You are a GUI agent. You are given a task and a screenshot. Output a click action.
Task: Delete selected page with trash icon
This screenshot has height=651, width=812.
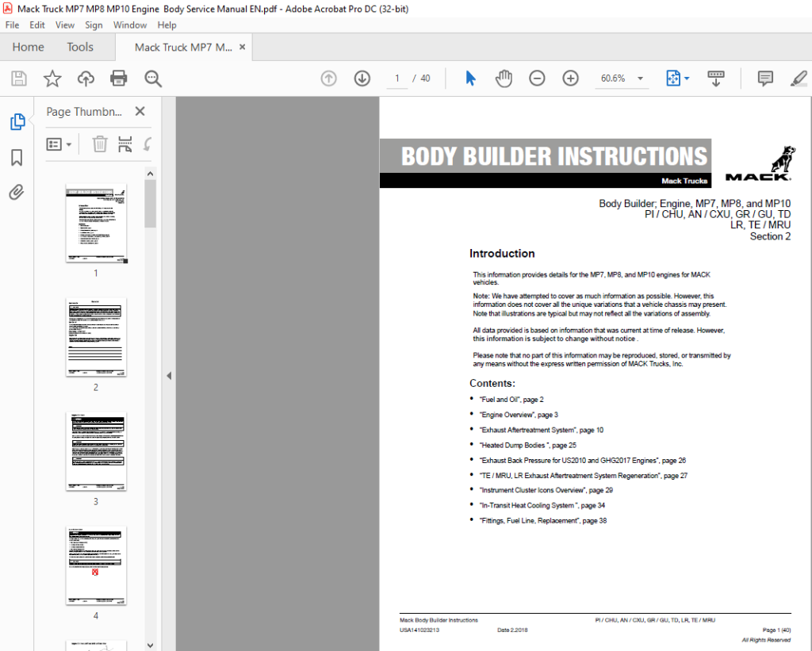pyautogui.click(x=100, y=144)
